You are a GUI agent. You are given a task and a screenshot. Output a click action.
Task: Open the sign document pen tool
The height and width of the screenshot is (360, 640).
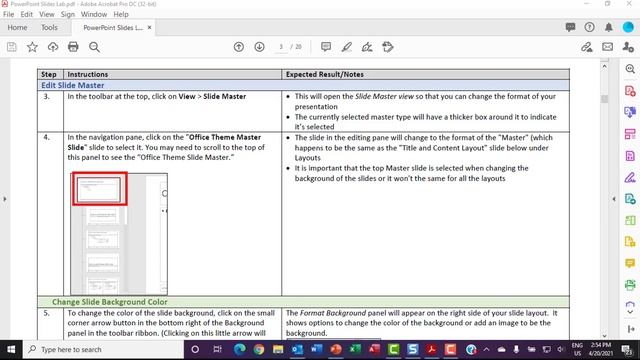click(x=367, y=47)
